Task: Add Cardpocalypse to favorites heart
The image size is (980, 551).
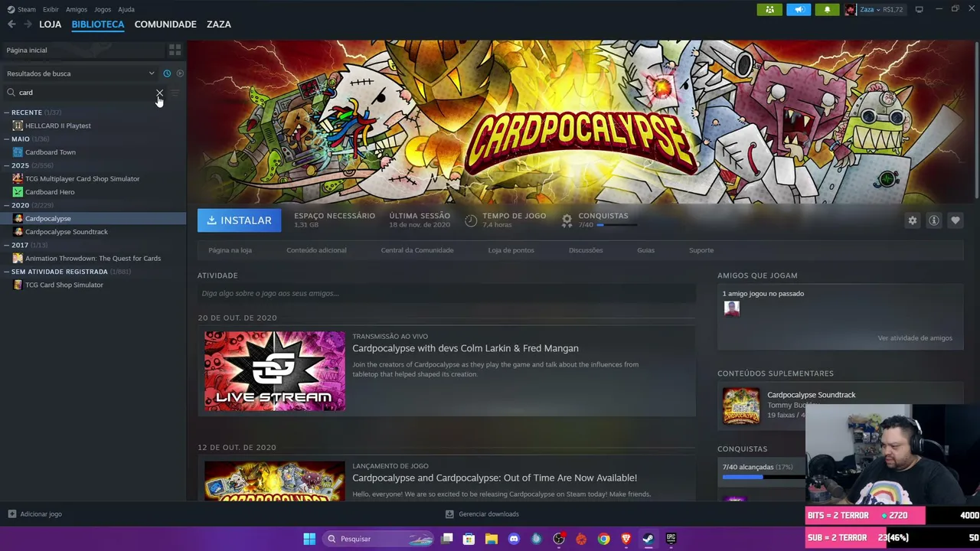Action: tap(955, 220)
